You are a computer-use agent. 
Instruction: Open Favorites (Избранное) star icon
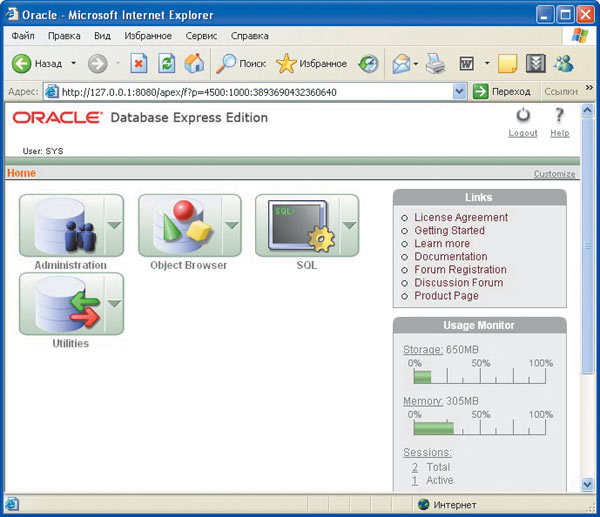point(286,63)
